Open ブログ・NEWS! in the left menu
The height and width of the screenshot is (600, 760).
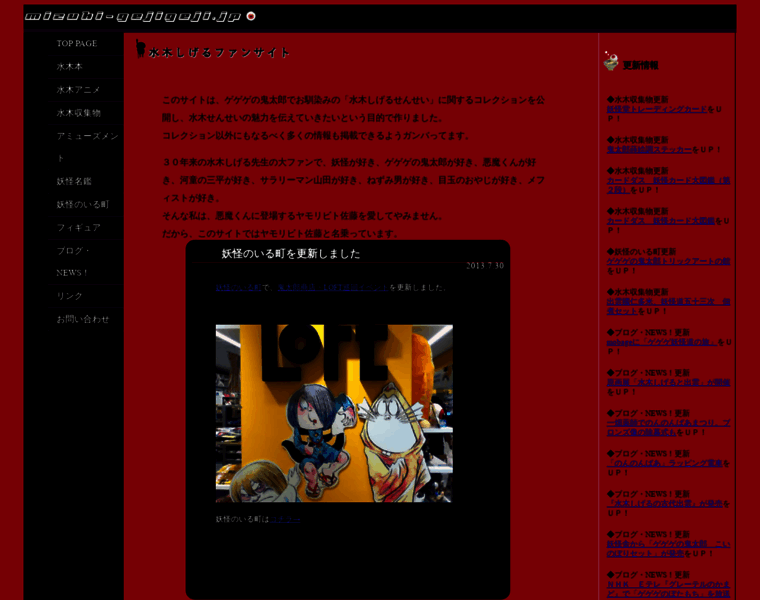73,262
